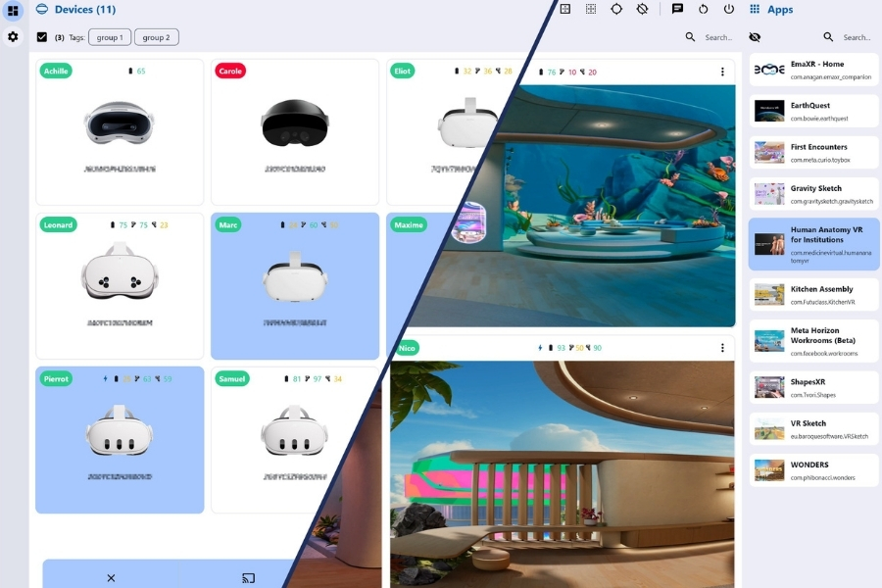Launch WONDERS app
The height and width of the screenshot is (588, 882).
[x=813, y=470]
